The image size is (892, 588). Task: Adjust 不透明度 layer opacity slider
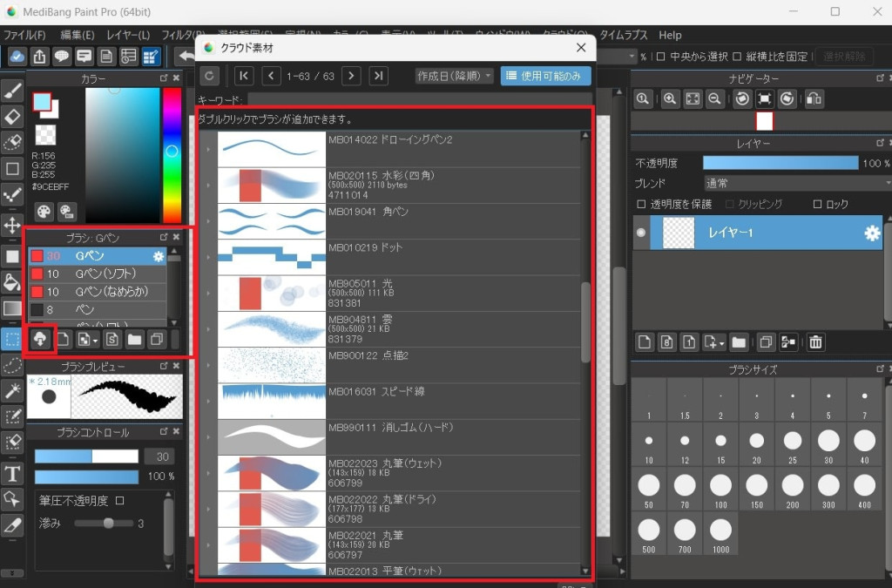point(780,163)
